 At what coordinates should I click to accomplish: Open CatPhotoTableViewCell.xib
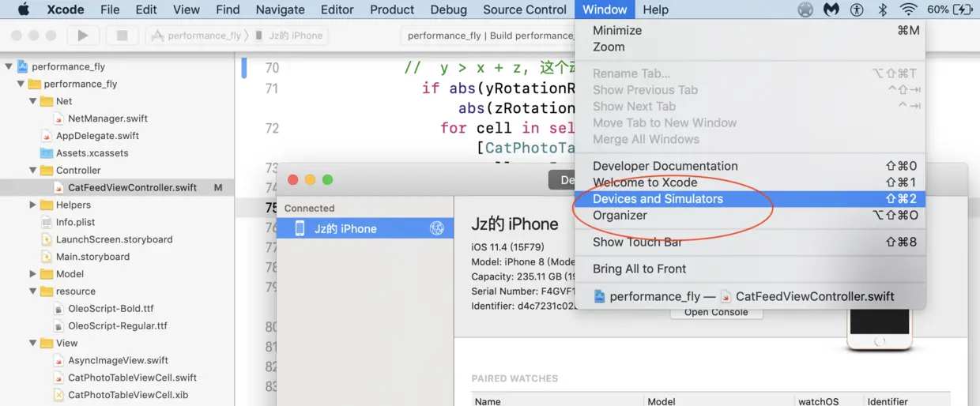(128, 395)
